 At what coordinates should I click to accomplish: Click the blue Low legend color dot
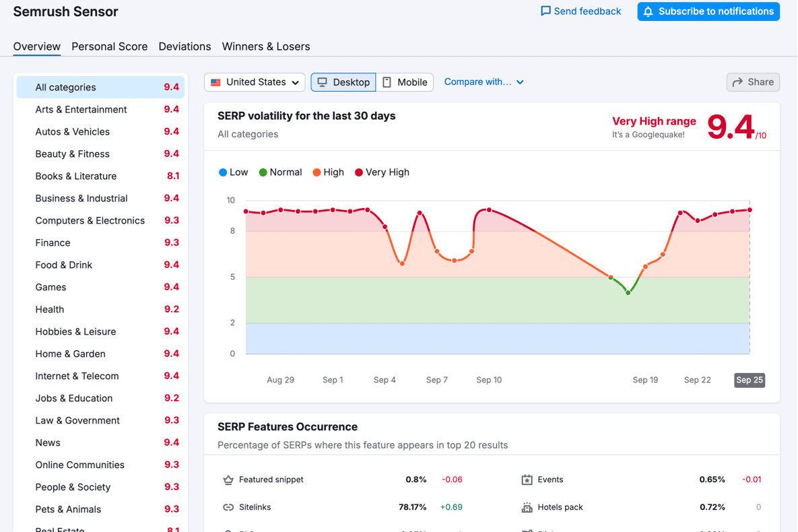tap(223, 172)
